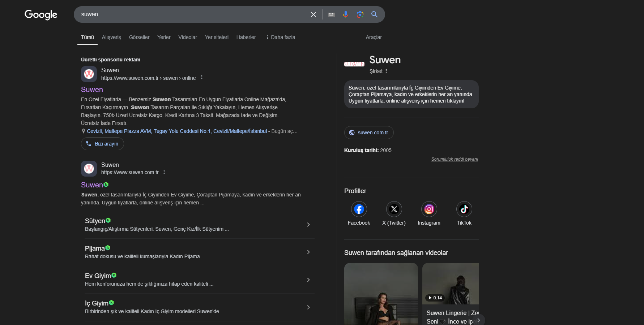Open the Araçlar search tools
Image resolution: width=644 pixels, height=325 pixels.
(374, 37)
